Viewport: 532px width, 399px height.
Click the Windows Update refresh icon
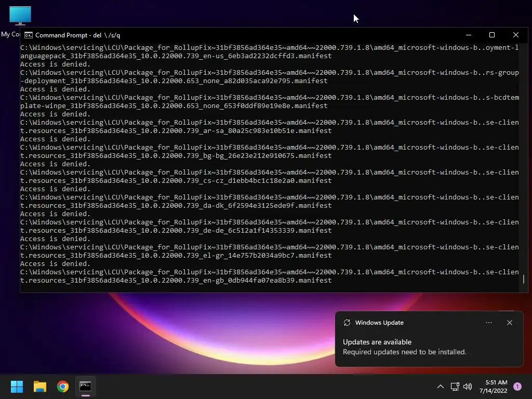tap(347, 323)
